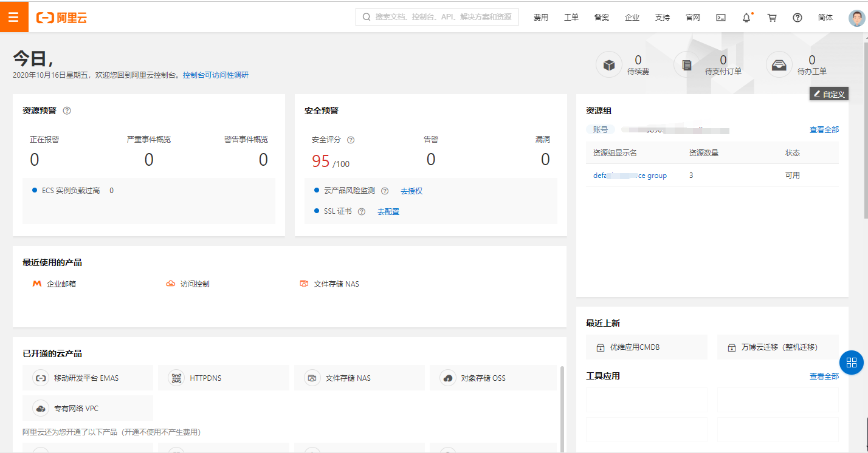Open HTTPDNS product
The width and height of the screenshot is (868, 453).
pyautogui.click(x=224, y=378)
